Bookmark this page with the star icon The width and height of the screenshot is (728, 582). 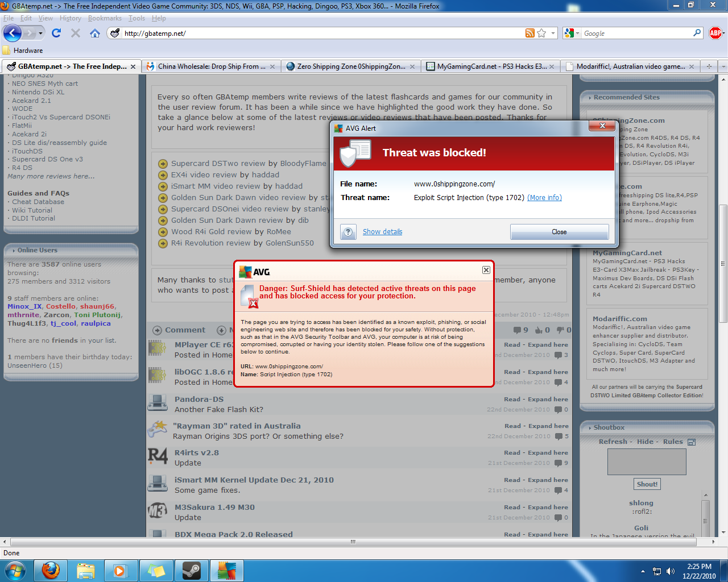click(x=541, y=33)
